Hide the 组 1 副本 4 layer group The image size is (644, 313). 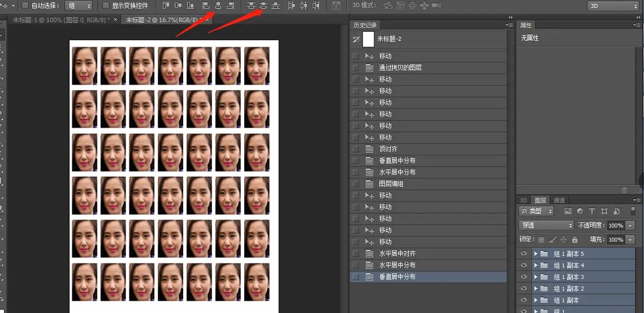524,265
